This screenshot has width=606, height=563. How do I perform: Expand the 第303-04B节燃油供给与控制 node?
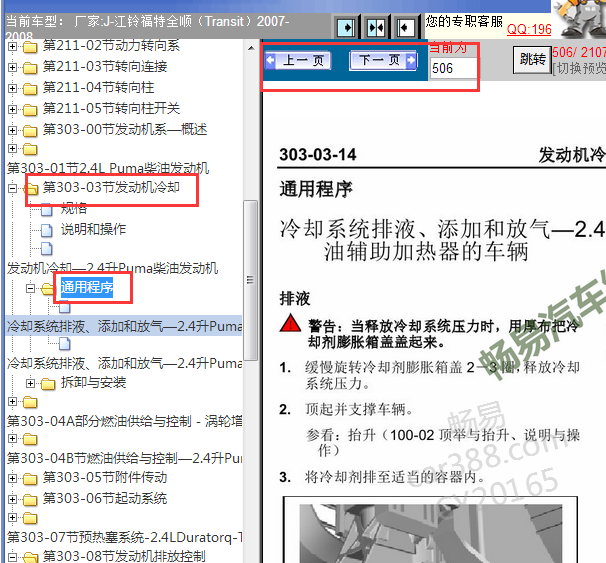(x=12, y=439)
